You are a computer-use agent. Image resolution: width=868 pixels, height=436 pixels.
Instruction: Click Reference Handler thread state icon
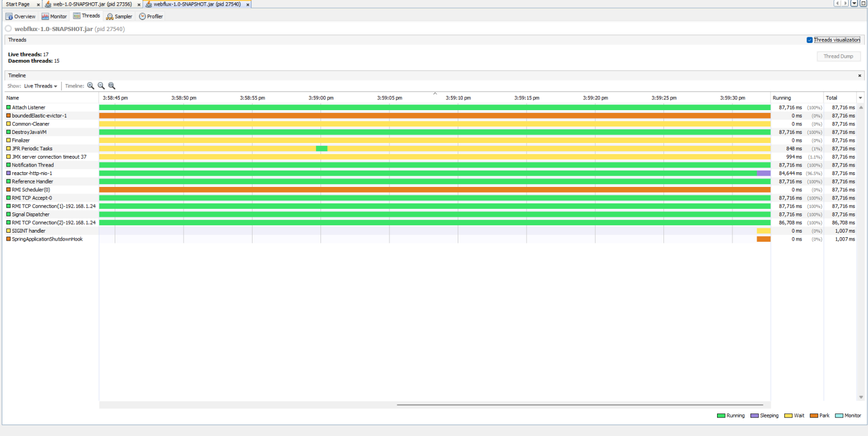click(x=8, y=181)
